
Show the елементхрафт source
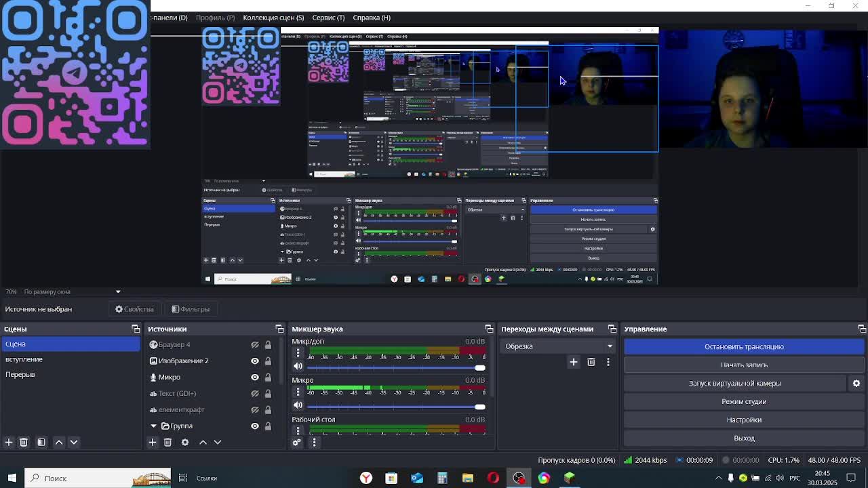(x=255, y=409)
